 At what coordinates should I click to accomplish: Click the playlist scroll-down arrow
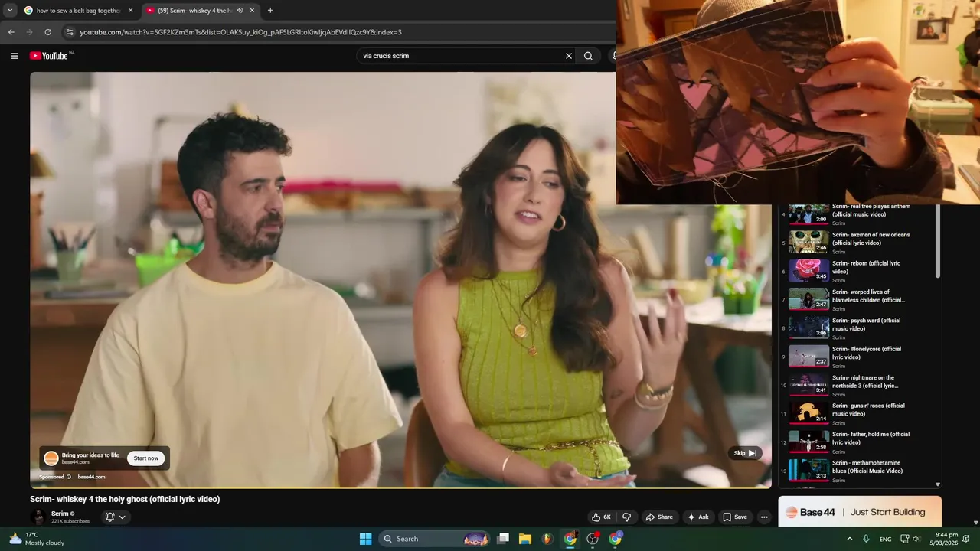[938, 484]
